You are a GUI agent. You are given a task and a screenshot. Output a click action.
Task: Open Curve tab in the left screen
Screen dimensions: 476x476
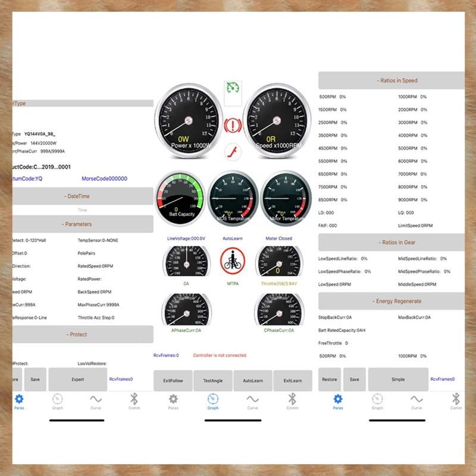click(96, 402)
